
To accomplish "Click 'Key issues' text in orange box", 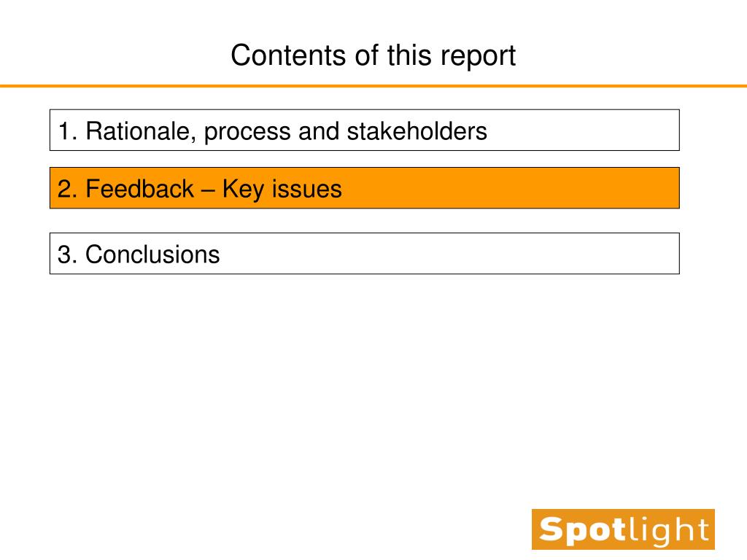I will click(x=282, y=190).
